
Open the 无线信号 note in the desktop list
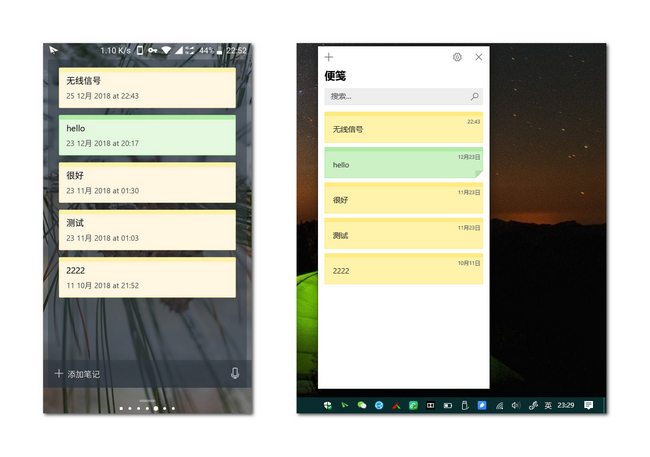click(403, 129)
